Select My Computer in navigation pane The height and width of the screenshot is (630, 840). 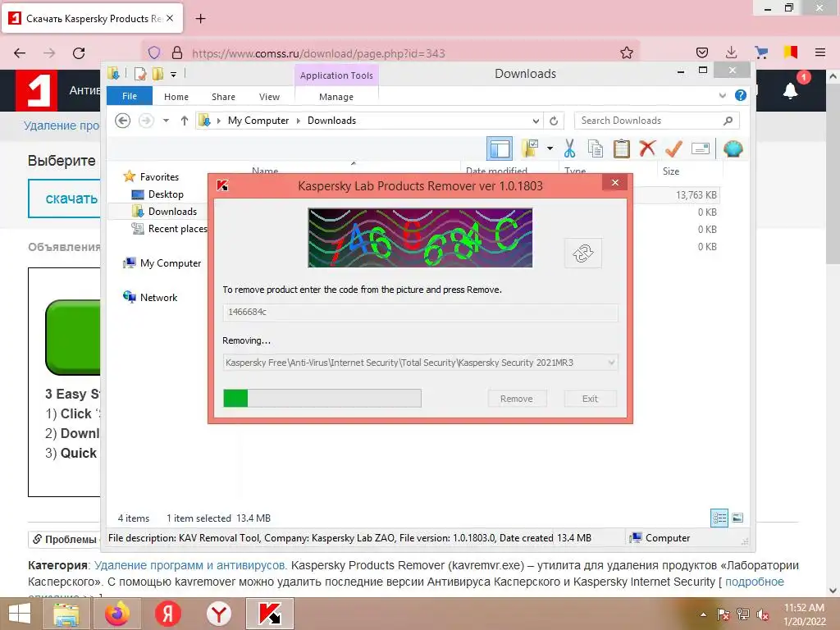tap(171, 263)
